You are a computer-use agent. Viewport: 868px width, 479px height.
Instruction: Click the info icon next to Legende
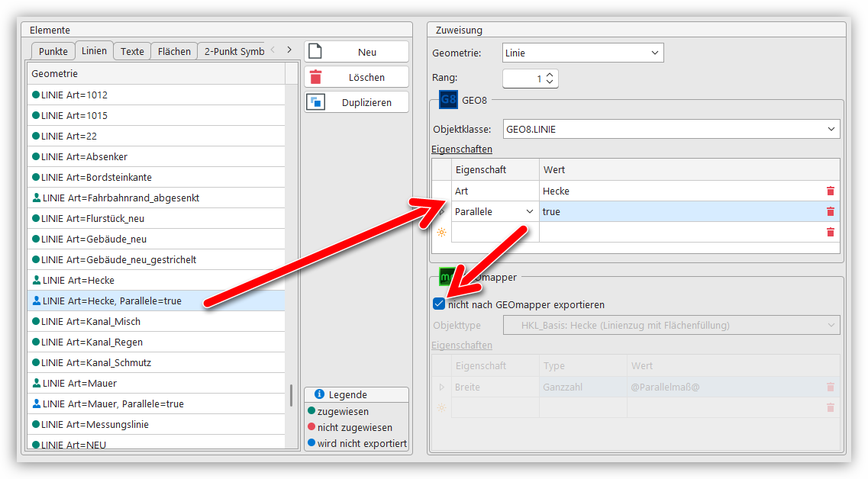tap(320, 394)
